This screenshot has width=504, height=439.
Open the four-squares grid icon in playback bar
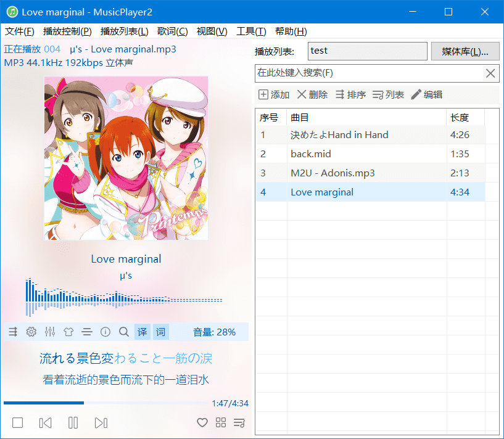point(221,422)
